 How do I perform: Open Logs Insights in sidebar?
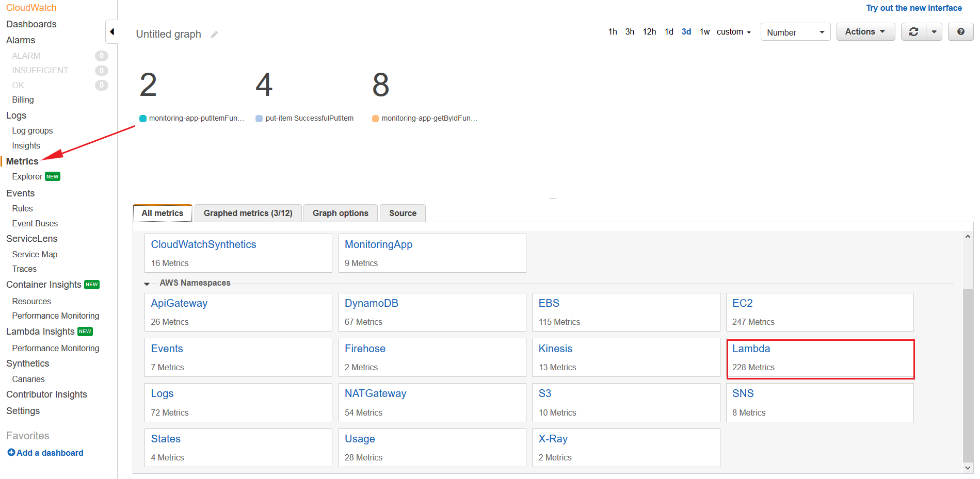point(26,146)
